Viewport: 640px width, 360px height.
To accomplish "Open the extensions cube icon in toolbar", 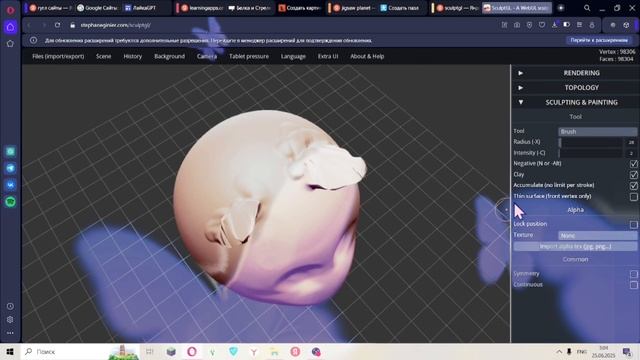I will pos(627,25).
